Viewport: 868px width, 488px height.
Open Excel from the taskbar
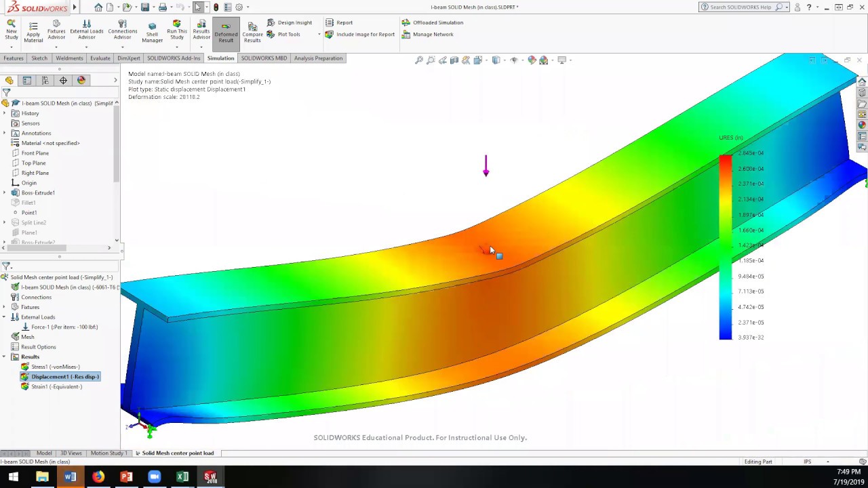(182, 477)
